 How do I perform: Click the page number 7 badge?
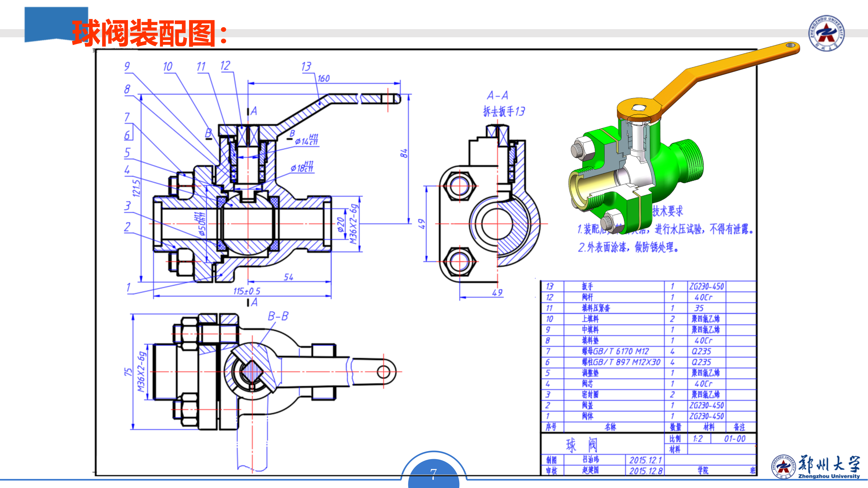point(433,474)
